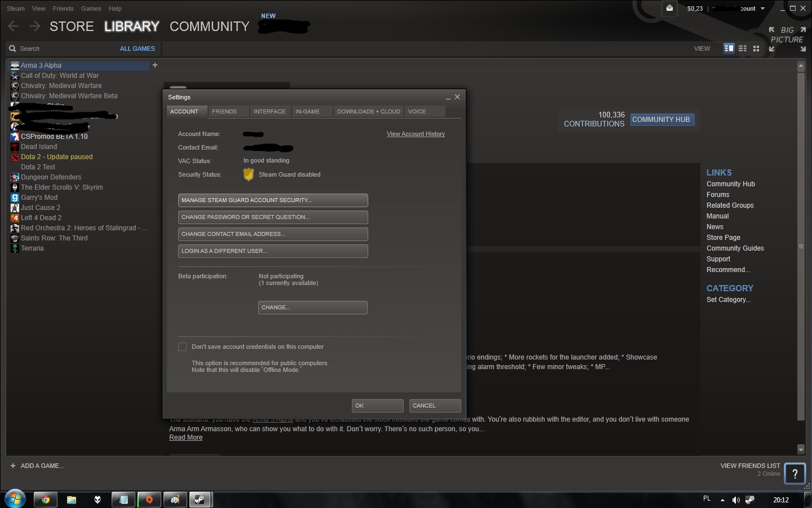Switch to the Friends settings tab
Screen dimensions: 812x508
[228, 111]
